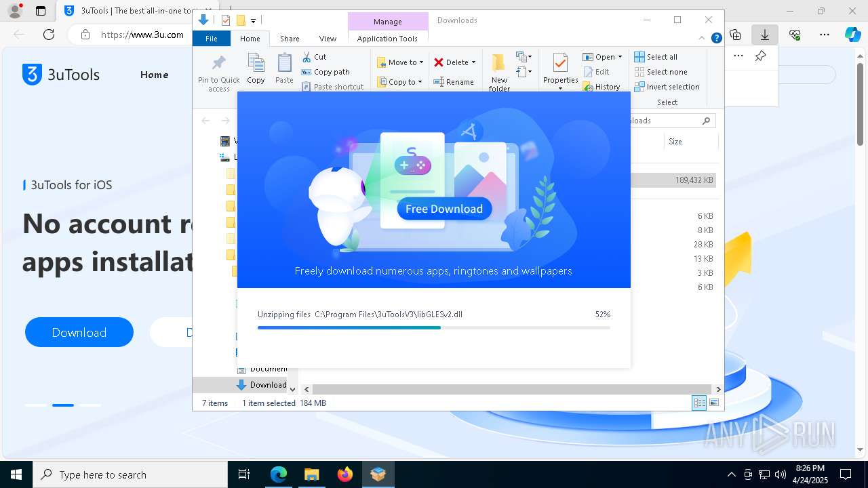Screen dimensions: 868x488
Task: Expand the Open dropdown arrow
Action: pos(620,57)
